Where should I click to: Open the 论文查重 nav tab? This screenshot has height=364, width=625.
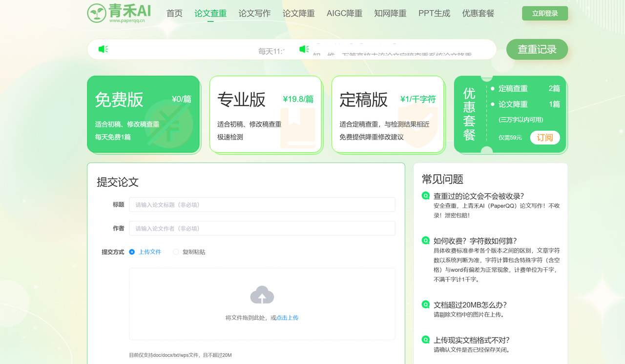[x=210, y=13]
